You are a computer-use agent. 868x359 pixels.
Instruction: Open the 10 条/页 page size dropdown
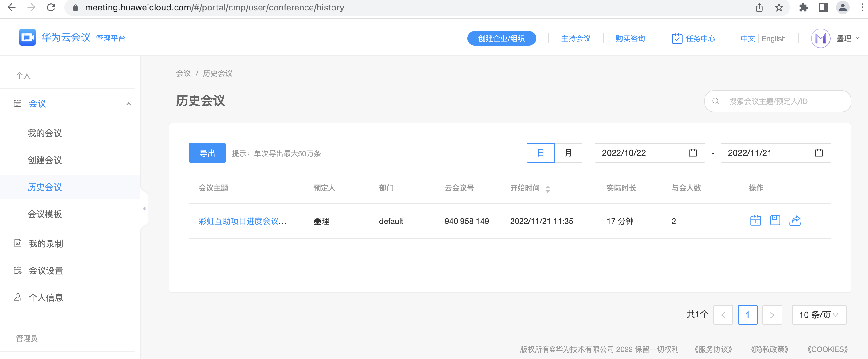pyautogui.click(x=819, y=315)
